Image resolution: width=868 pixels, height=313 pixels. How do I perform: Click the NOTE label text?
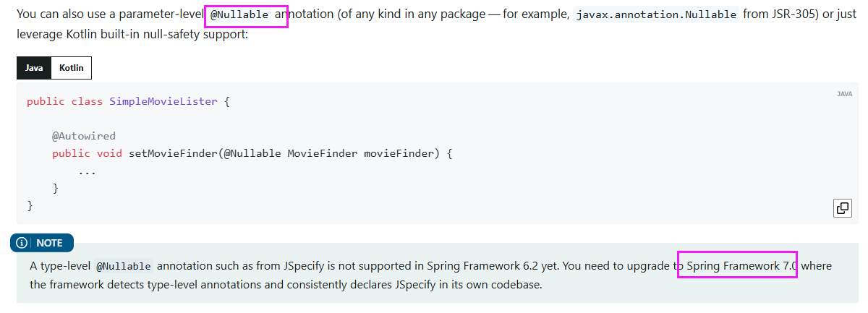coord(50,243)
